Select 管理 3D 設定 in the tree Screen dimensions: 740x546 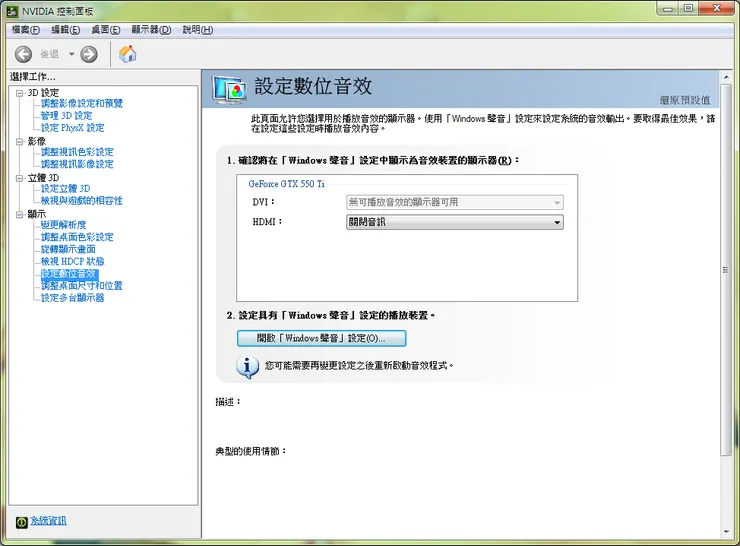point(67,116)
